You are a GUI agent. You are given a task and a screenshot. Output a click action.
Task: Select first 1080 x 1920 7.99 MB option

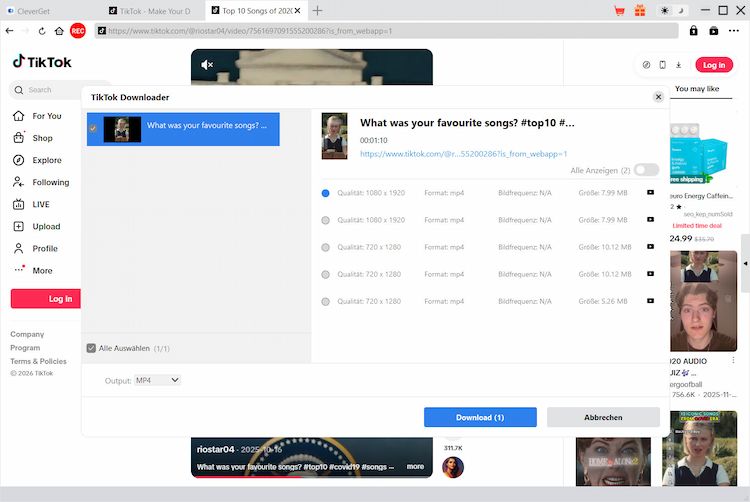[325, 193]
